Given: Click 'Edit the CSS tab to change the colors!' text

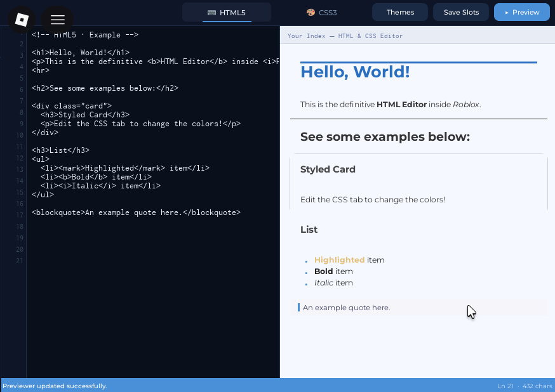Looking at the screenshot, I should coord(373,200).
